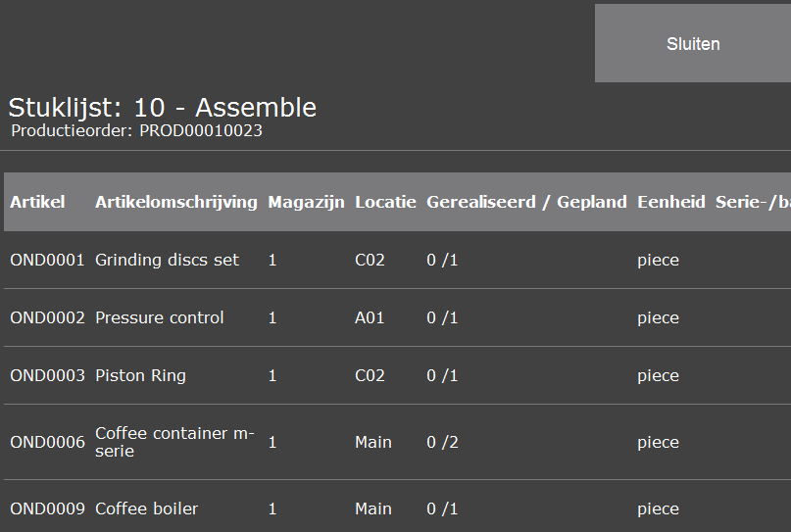The height and width of the screenshot is (532, 791).
Task: Select article OND0009 row
Action: click(397, 507)
